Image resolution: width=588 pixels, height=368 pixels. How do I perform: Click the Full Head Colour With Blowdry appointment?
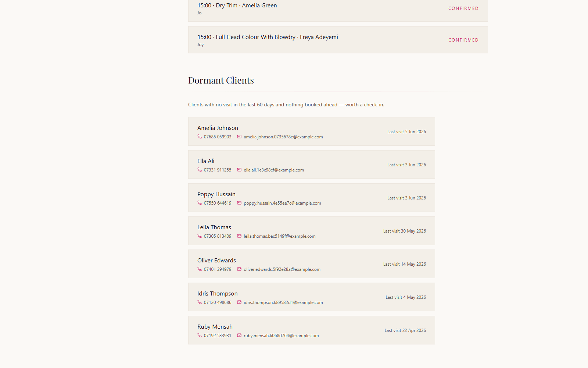pos(338,40)
